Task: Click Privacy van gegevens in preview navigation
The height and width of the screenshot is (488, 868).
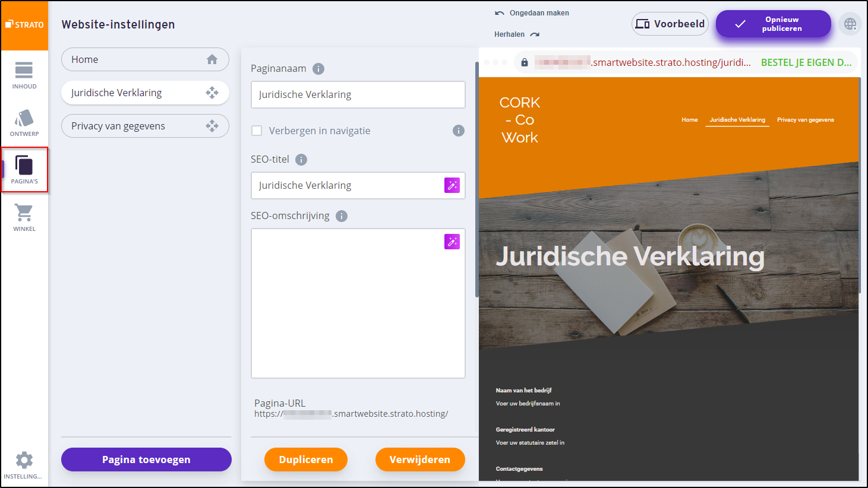Action: coord(805,120)
